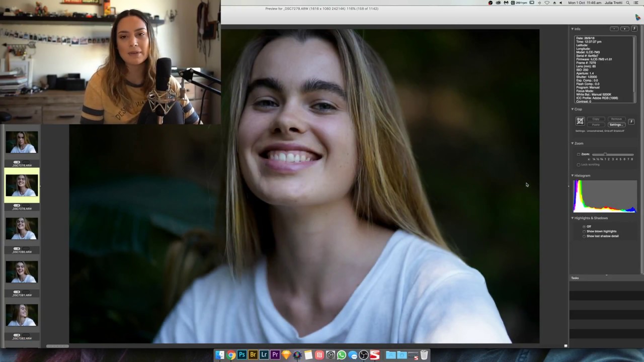Click the Remove crop button
This screenshot has width=644, height=362.
tap(616, 119)
